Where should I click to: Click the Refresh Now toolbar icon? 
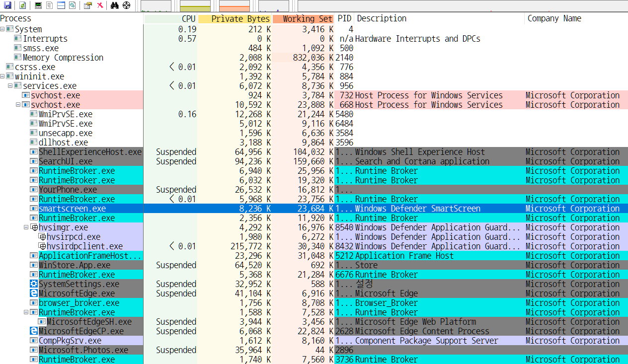(x=22, y=5)
